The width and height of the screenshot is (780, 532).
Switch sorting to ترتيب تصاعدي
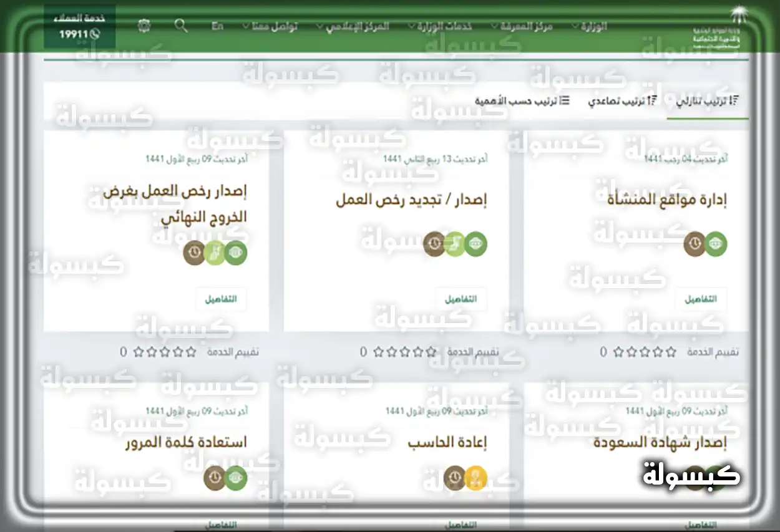point(624,100)
